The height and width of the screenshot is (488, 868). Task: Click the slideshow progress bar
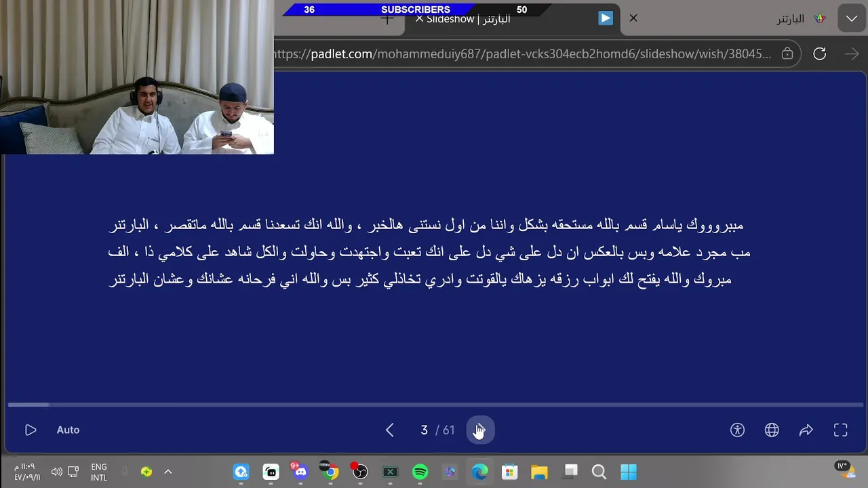point(434,405)
